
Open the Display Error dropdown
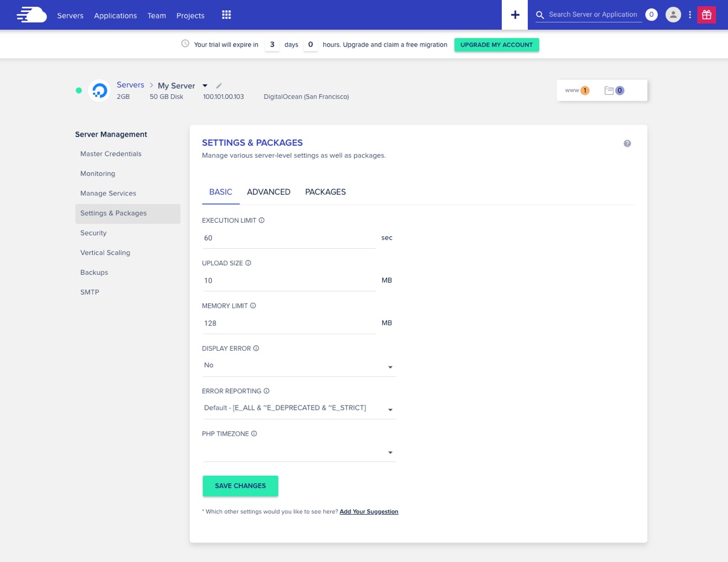coord(298,366)
